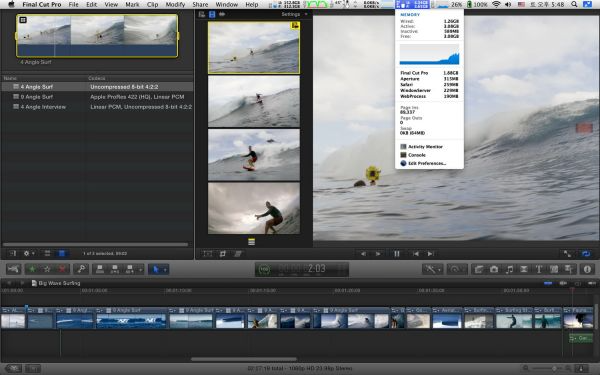Open the browser gear action menu
Viewport: 600px width, 375px height.
(29, 253)
